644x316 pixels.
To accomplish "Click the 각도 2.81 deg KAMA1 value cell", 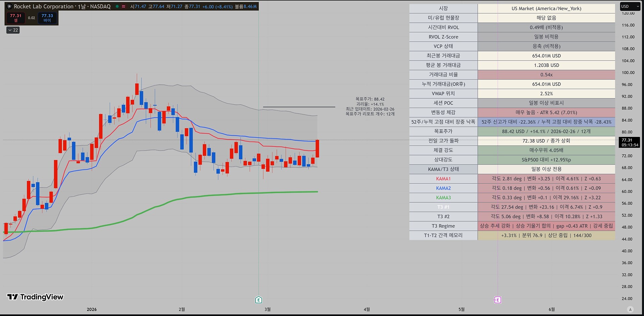I will (546, 179).
